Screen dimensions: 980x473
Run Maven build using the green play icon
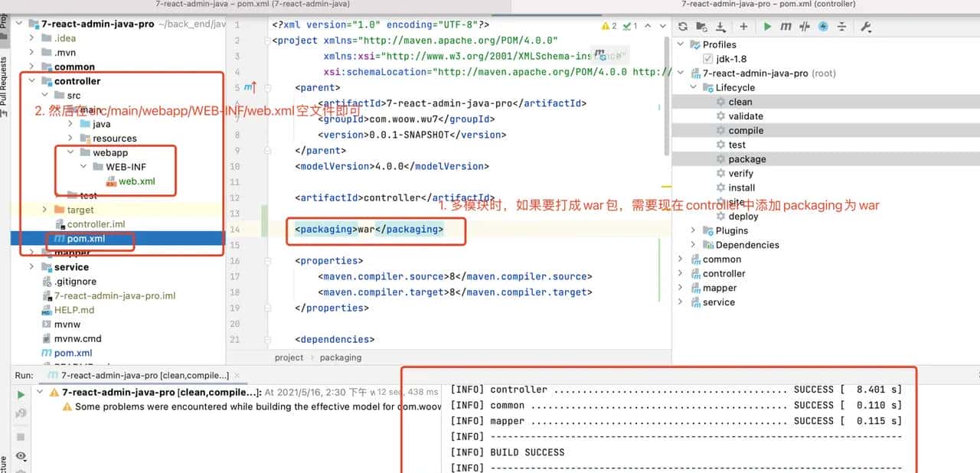click(x=768, y=26)
